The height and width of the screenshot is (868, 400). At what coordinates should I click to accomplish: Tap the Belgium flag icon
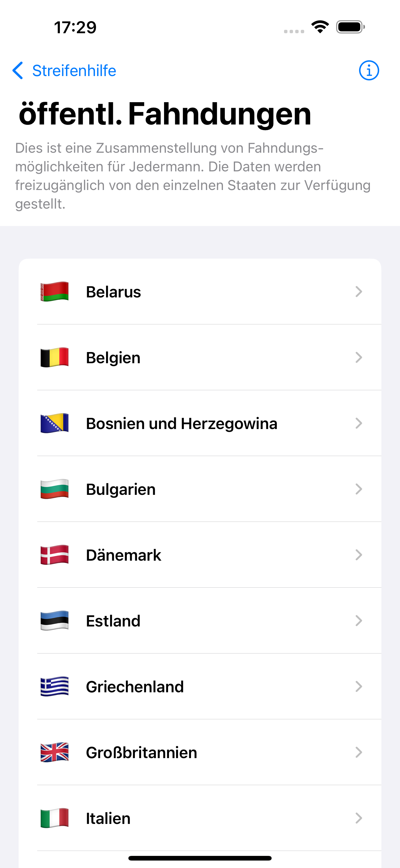[x=55, y=357]
